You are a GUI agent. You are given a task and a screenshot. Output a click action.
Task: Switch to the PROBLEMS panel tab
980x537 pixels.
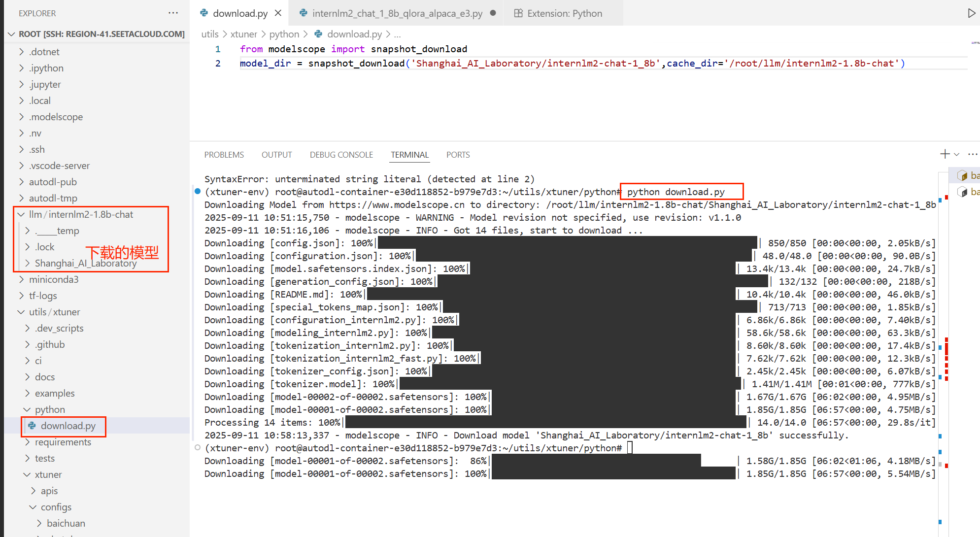pos(224,155)
